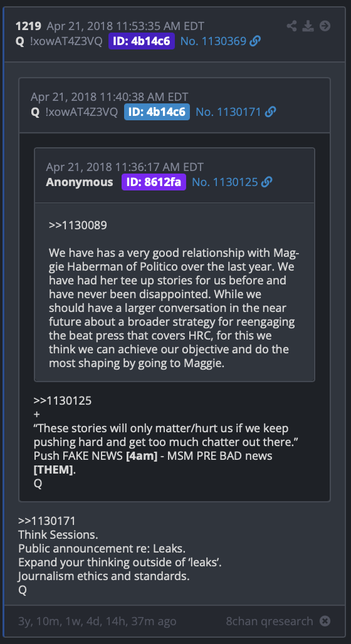Select the purple ID: 4b14c6 badge in the top header

[142, 41]
